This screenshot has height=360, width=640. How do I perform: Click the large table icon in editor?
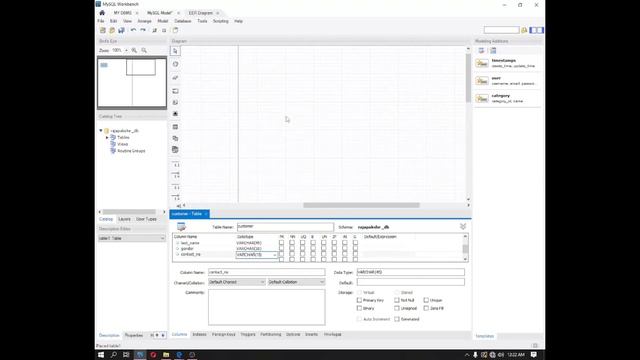click(x=181, y=227)
